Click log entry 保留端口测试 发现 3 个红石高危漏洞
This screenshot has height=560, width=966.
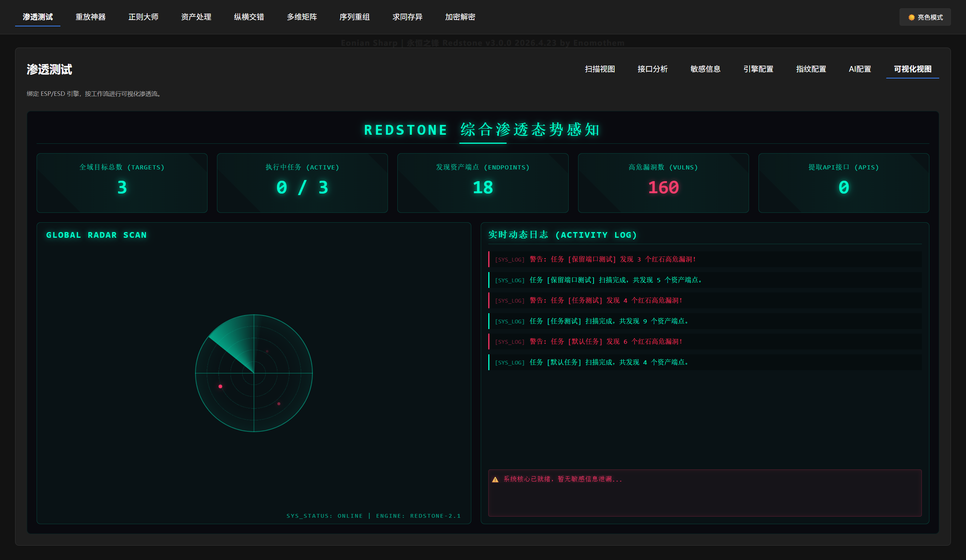point(705,260)
